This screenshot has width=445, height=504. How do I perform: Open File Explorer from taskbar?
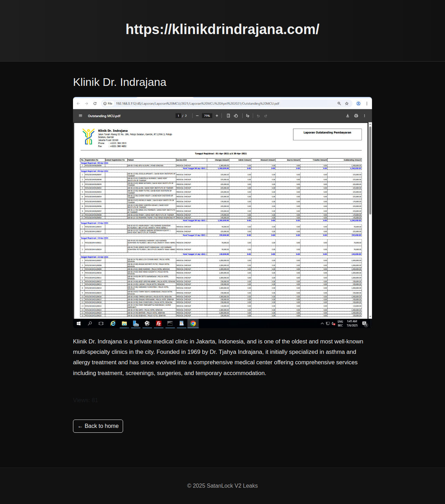124,324
